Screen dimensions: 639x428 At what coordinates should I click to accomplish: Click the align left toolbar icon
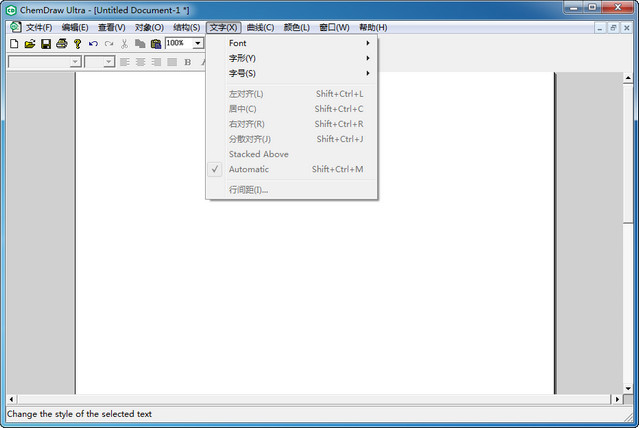coord(125,62)
